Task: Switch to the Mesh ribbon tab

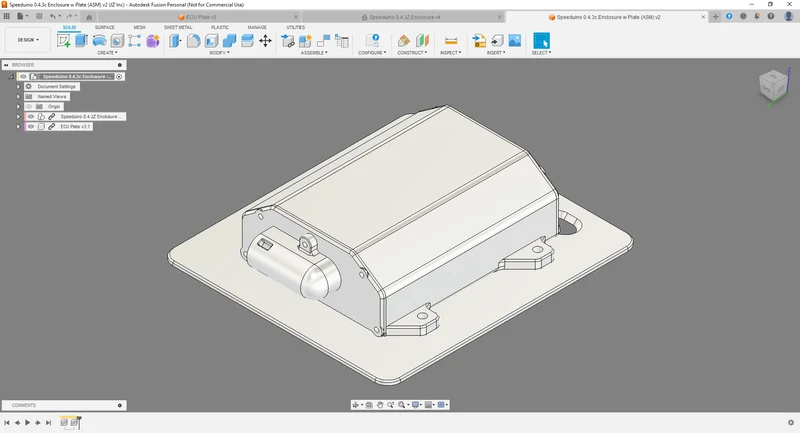Action: coord(139,27)
